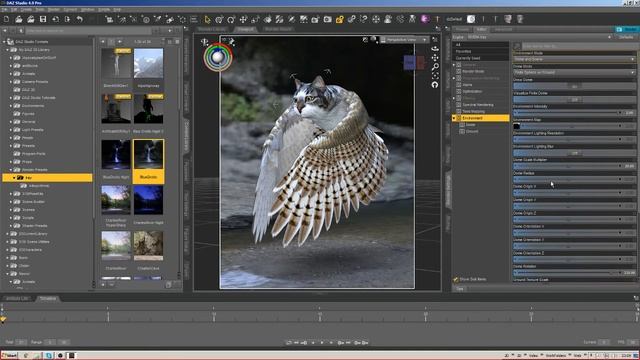Click the Save Scene floppy icon
This screenshot has width=640, height=360.
tap(43, 19)
